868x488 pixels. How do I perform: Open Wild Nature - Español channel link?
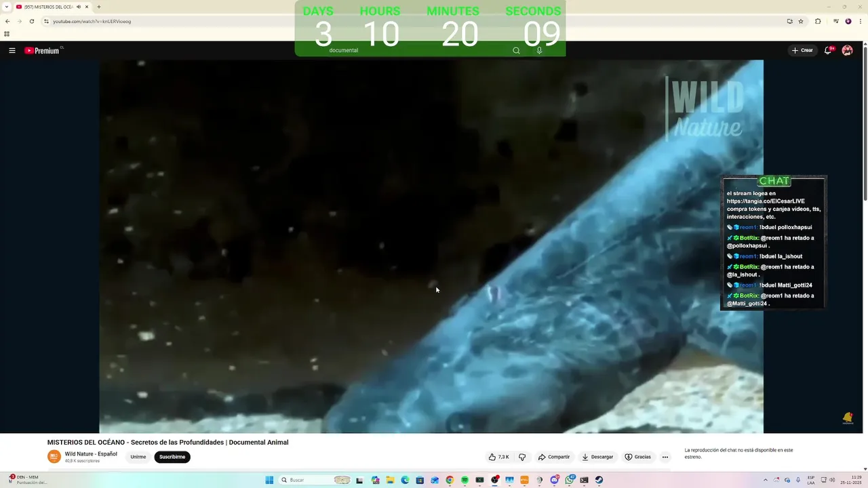91,454
